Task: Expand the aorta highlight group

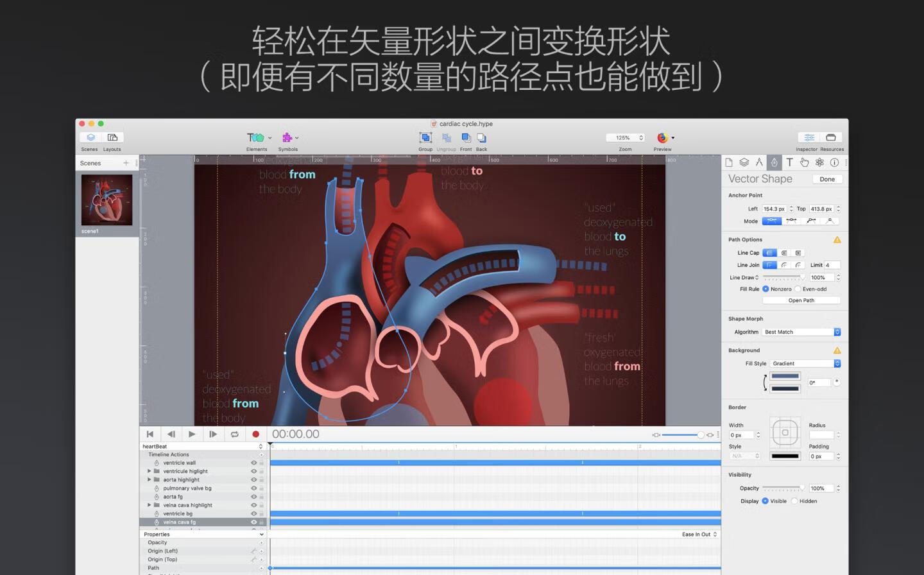Action: tap(150, 479)
